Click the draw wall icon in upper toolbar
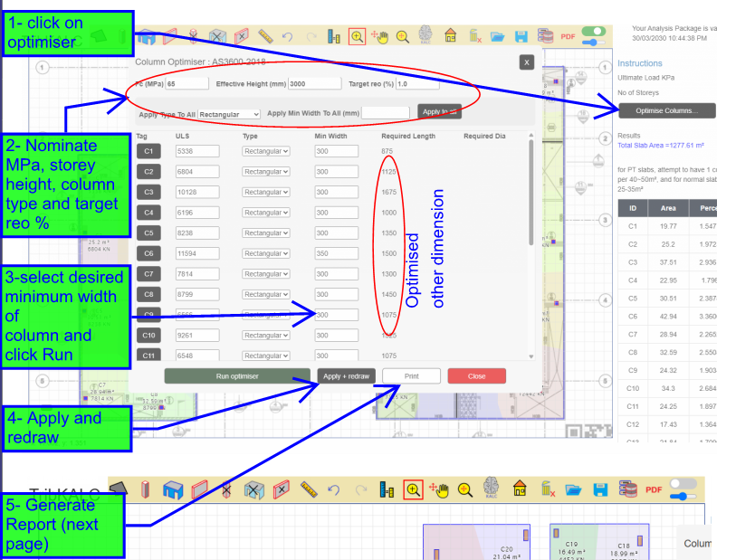The height and width of the screenshot is (560, 736). pyautogui.click(x=170, y=36)
